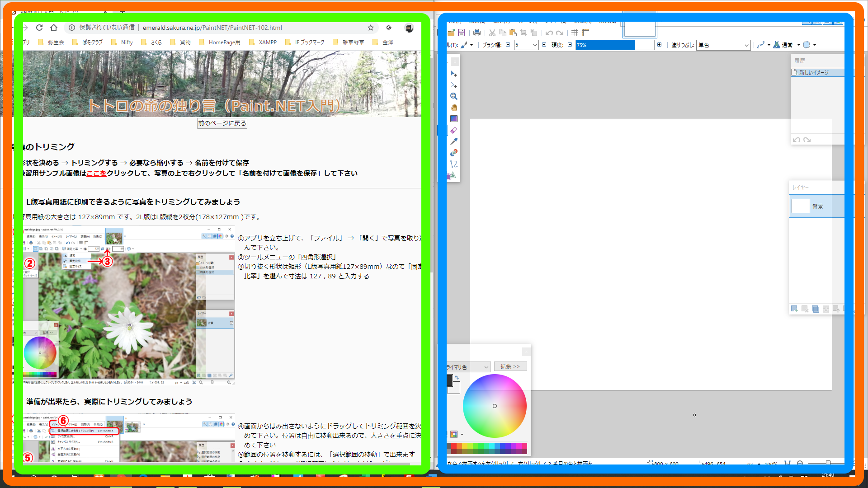The width and height of the screenshot is (868, 488).
Task: Click the deselect icon in Paint.NET toolbar
Action: point(534,33)
